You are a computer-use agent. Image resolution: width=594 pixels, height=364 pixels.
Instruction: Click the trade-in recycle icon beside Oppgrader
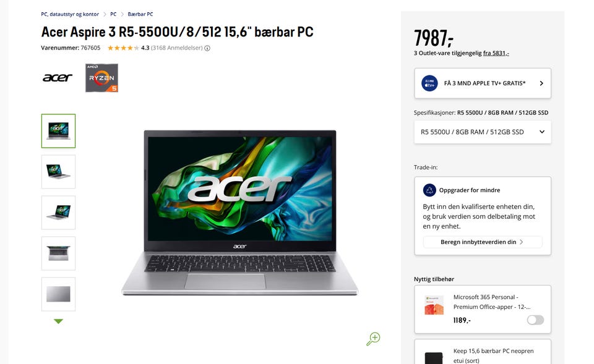[429, 190]
